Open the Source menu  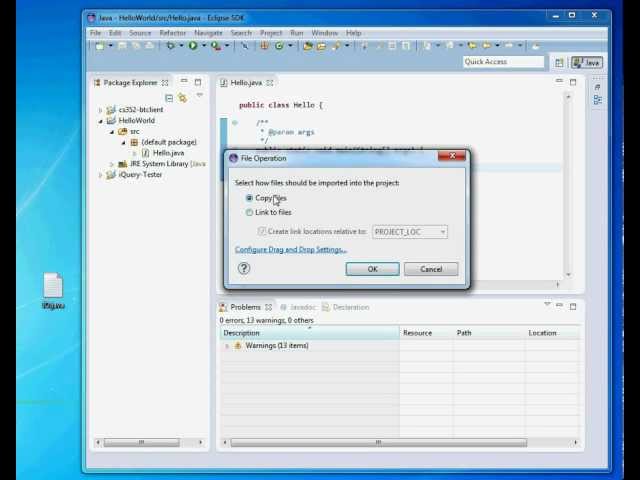[x=140, y=33]
